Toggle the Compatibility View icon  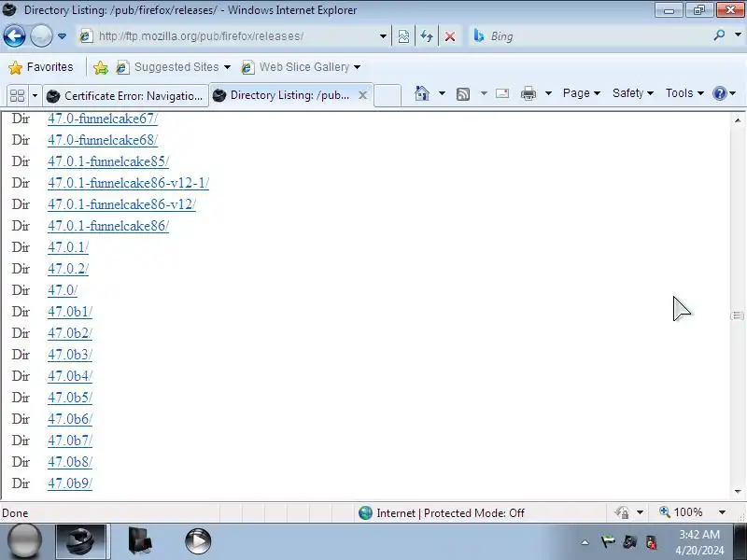tap(403, 36)
